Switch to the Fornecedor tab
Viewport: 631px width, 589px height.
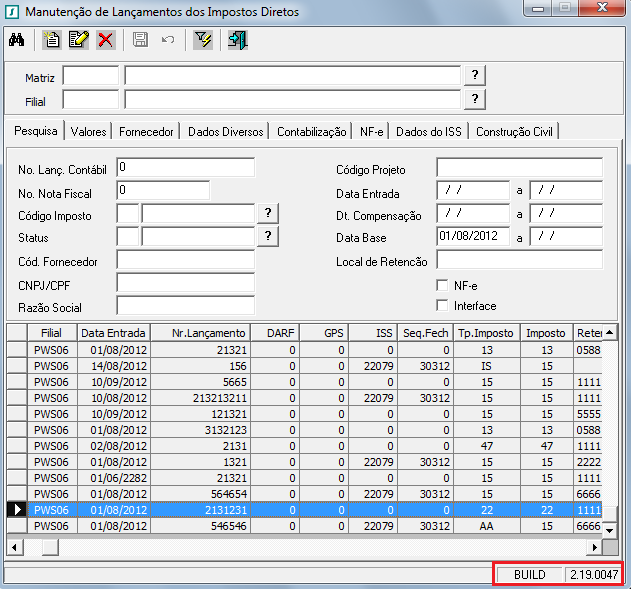tap(147, 131)
